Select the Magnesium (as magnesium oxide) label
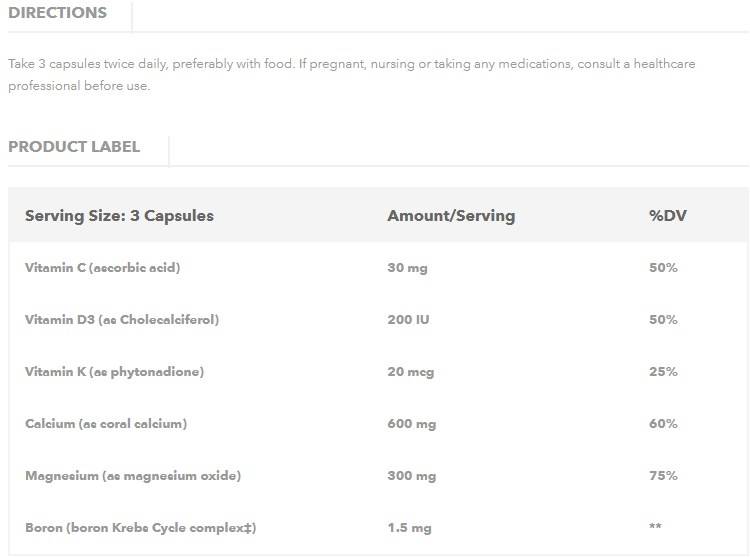The width and height of the screenshot is (750, 557). click(133, 475)
